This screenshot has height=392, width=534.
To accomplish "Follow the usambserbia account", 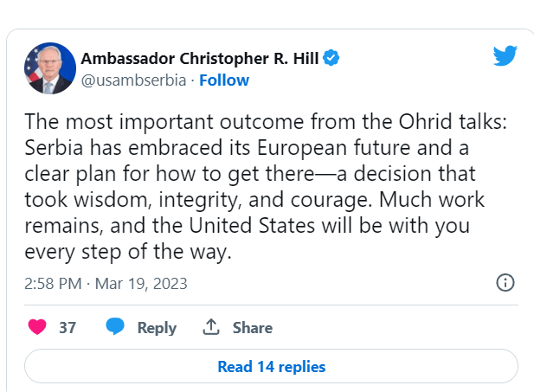I will [x=224, y=80].
